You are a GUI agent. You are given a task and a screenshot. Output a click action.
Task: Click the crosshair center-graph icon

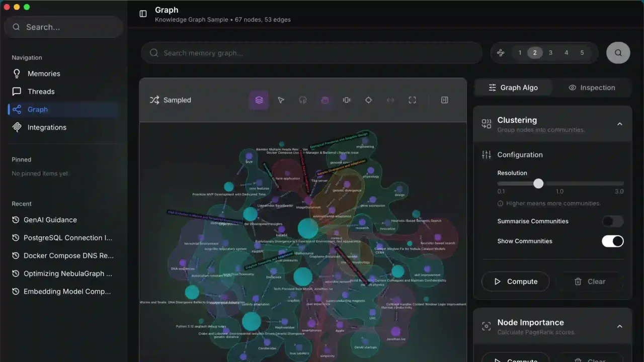tap(368, 100)
